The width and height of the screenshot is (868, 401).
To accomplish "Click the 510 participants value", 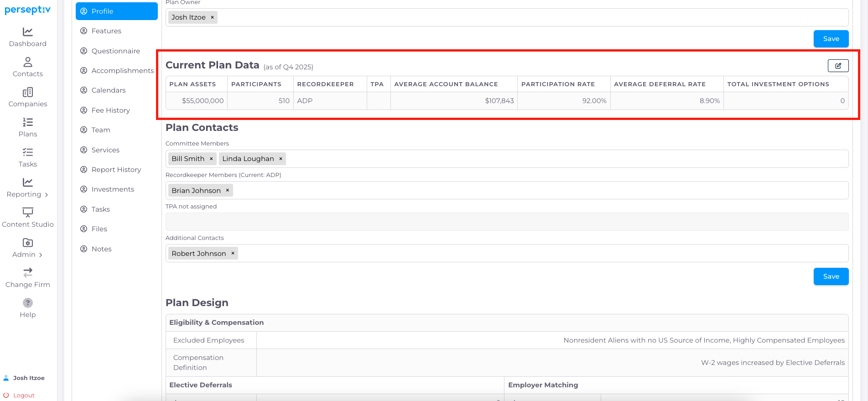I will click(284, 101).
